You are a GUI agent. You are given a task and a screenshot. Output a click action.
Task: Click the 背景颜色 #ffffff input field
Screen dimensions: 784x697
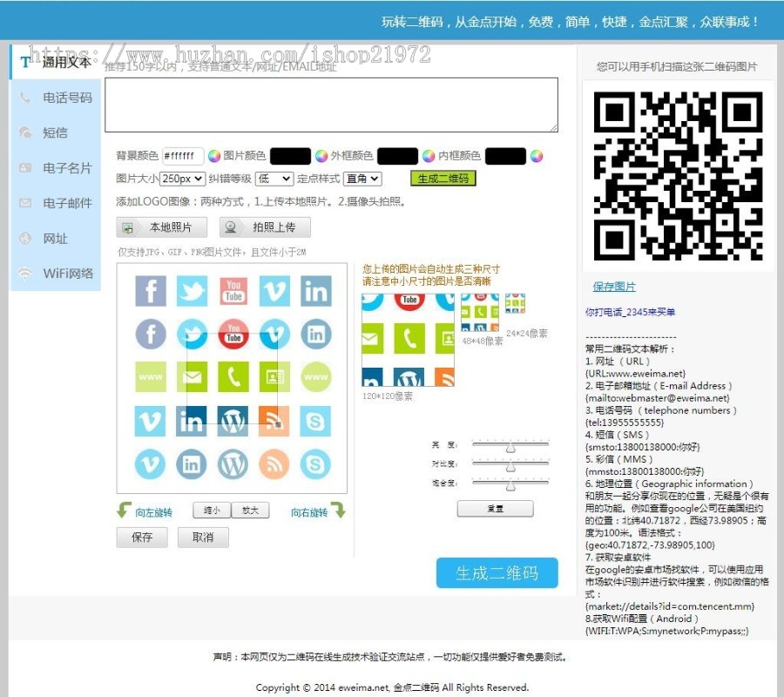pos(183,156)
